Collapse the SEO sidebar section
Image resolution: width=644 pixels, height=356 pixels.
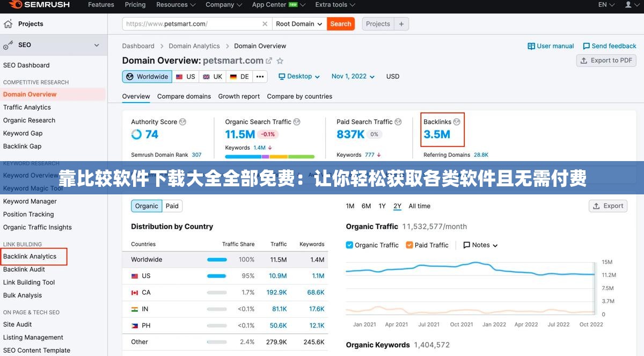point(97,45)
